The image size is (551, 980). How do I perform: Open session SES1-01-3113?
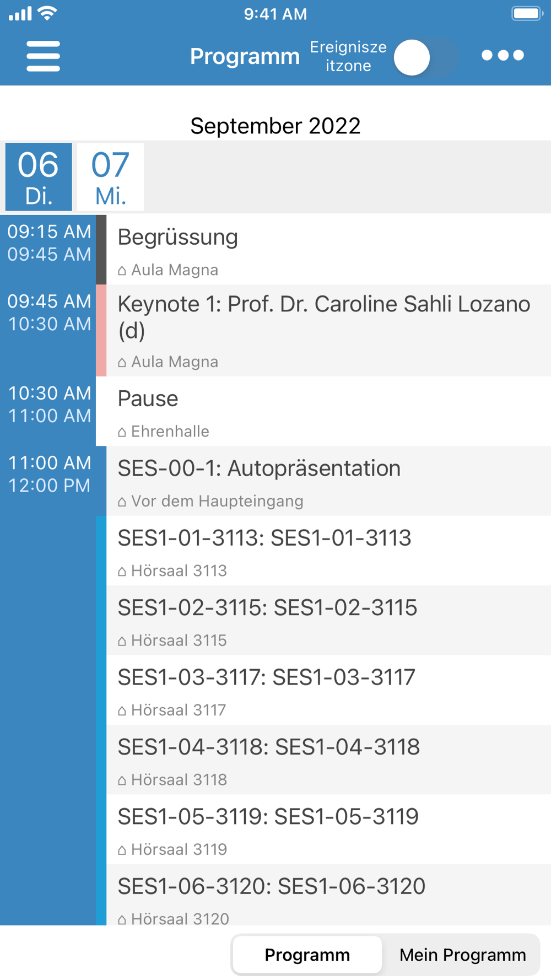click(328, 551)
